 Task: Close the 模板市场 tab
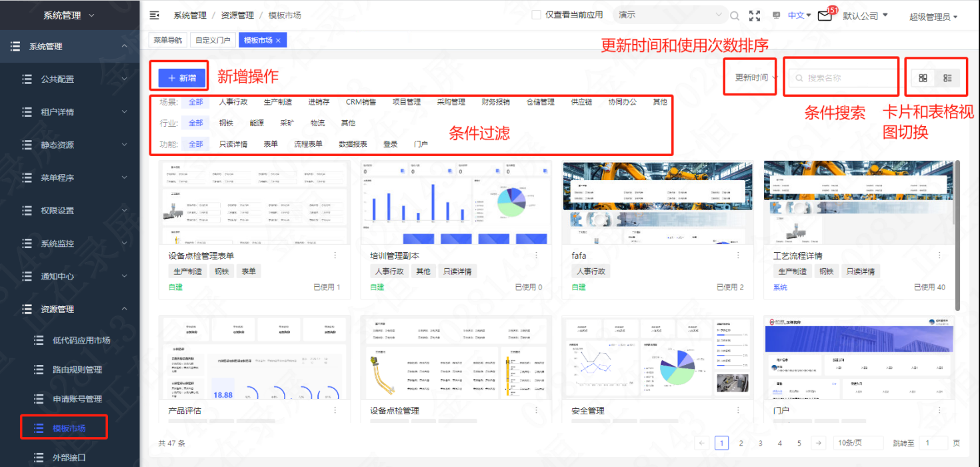278,41
